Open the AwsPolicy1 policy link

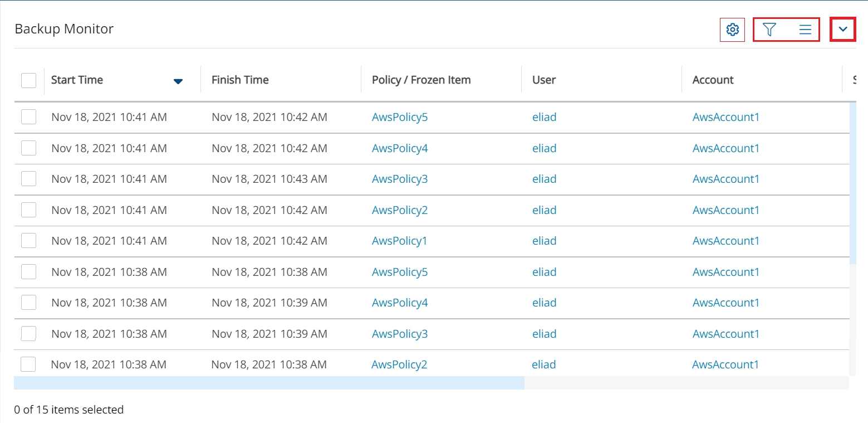[x=399, y=241]
